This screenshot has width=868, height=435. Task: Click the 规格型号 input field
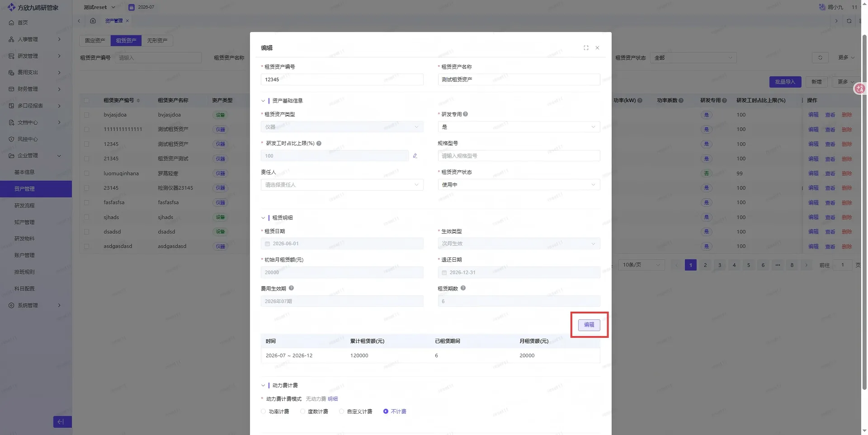coord(519,156)
